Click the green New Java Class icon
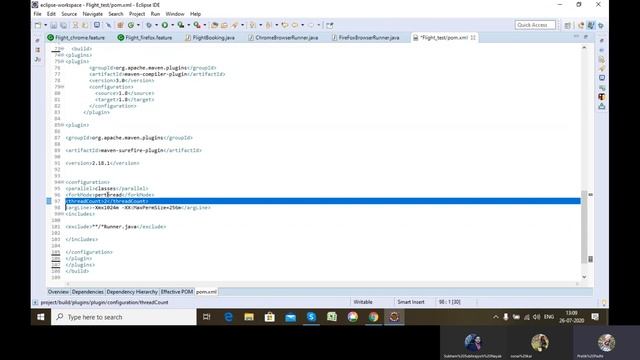 pos(131,25)
